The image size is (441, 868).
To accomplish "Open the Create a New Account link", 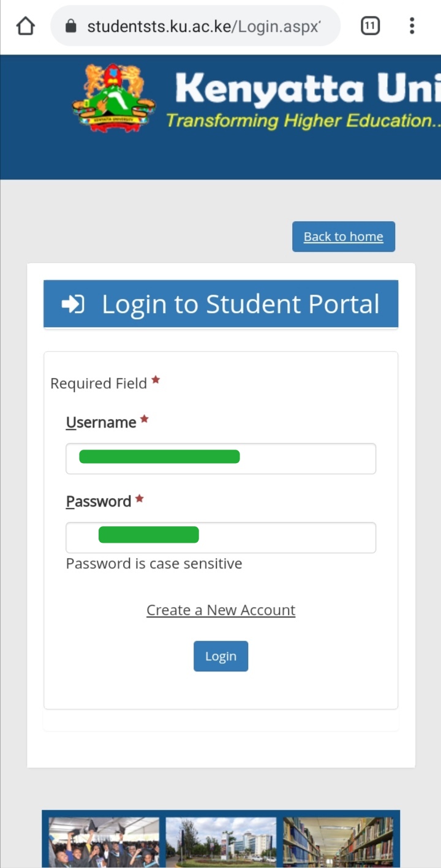I will 221,610.
